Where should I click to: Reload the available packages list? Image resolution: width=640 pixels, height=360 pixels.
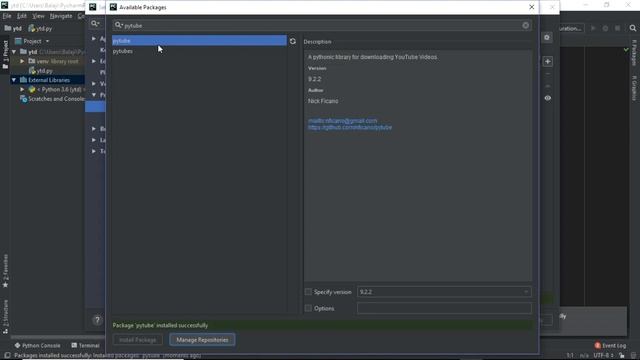[293, 41]
